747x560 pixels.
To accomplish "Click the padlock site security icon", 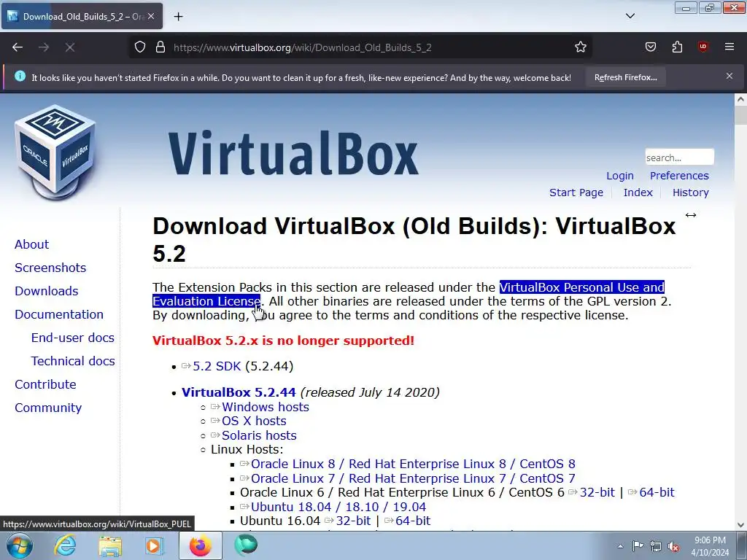I will 160,47.
